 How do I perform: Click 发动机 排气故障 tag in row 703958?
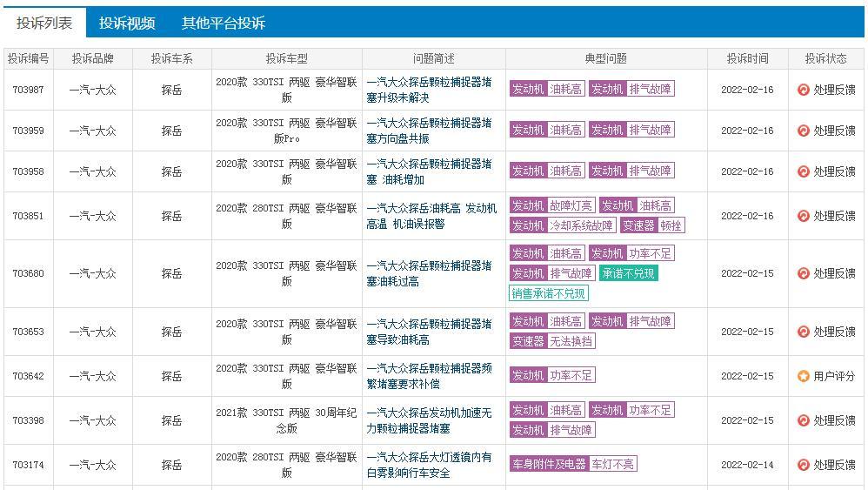pyautogui.click(x=631, y=171)
